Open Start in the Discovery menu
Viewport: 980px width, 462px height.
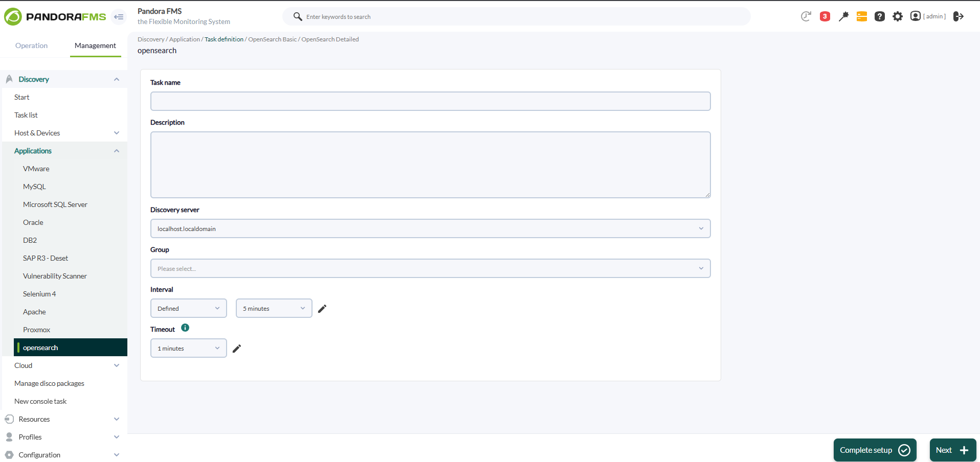tap(22, 97)
